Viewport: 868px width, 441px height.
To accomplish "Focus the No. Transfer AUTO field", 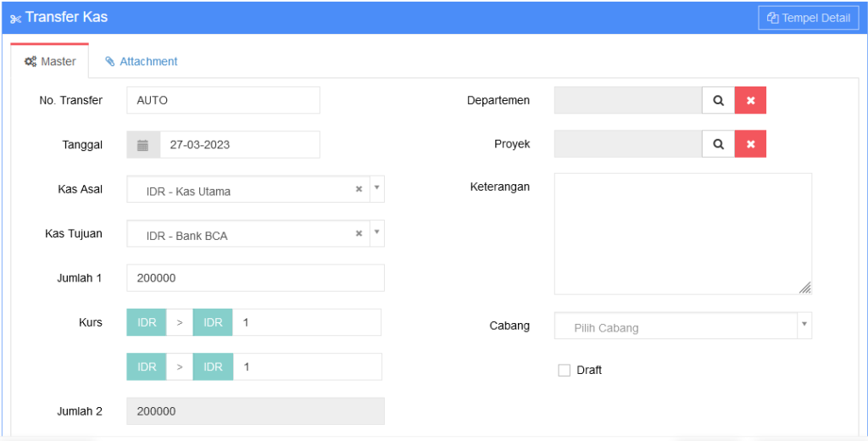I will pos(223,100).
